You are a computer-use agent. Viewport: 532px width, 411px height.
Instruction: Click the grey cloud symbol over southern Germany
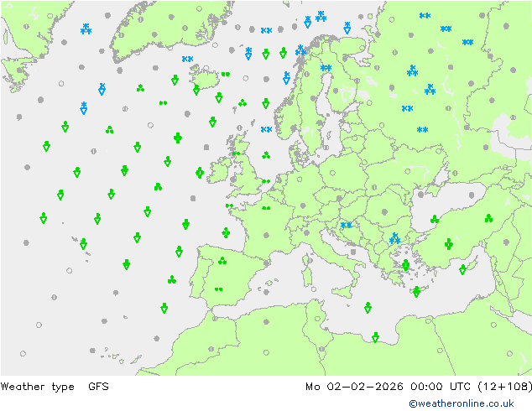(x=303, y=205)
